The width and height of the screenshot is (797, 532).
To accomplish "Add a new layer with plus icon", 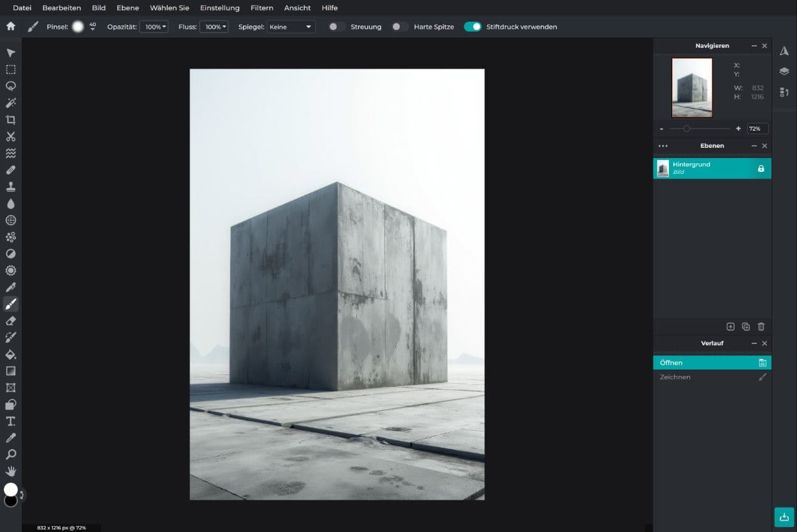I will pos(731,327).
